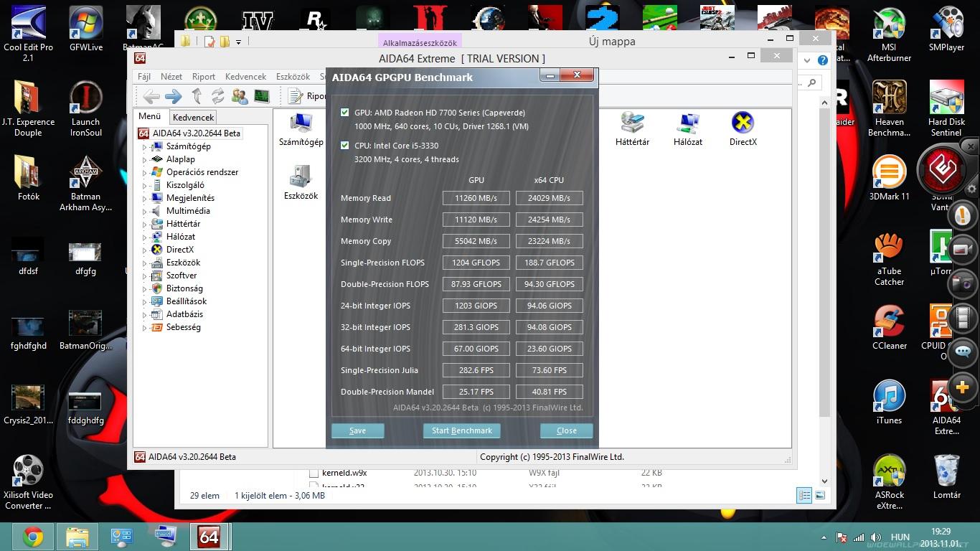The image size is (980, 551).
Task: Click the yellow plus icon on side widget
Action: tap(962, 388)
